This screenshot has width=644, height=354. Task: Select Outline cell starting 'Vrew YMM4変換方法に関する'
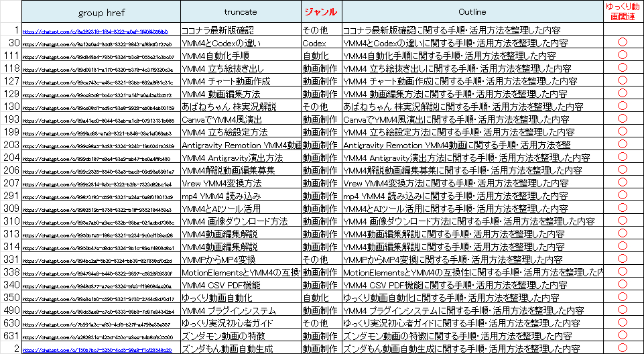(x=472, y=183)
